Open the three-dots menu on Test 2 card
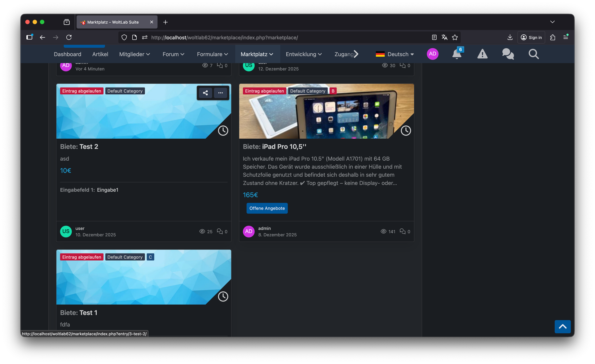The image size is (595, 364). [220, 93]
